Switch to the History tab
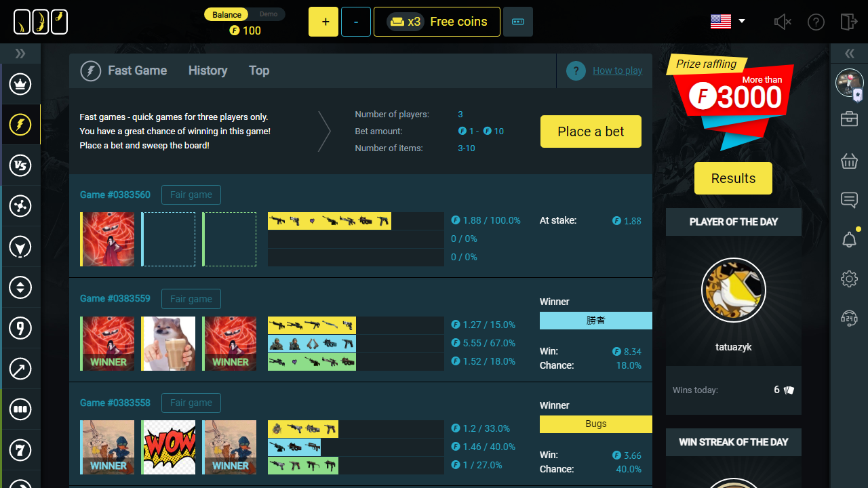 pyautogui.click(x=208, y=70)
